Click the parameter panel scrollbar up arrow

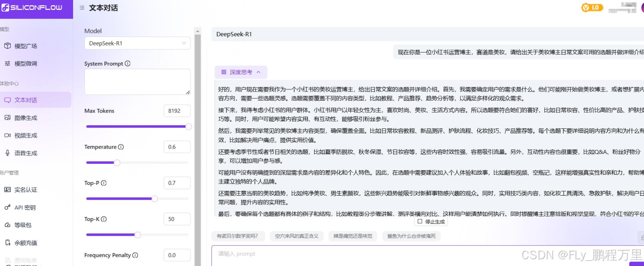198,31
